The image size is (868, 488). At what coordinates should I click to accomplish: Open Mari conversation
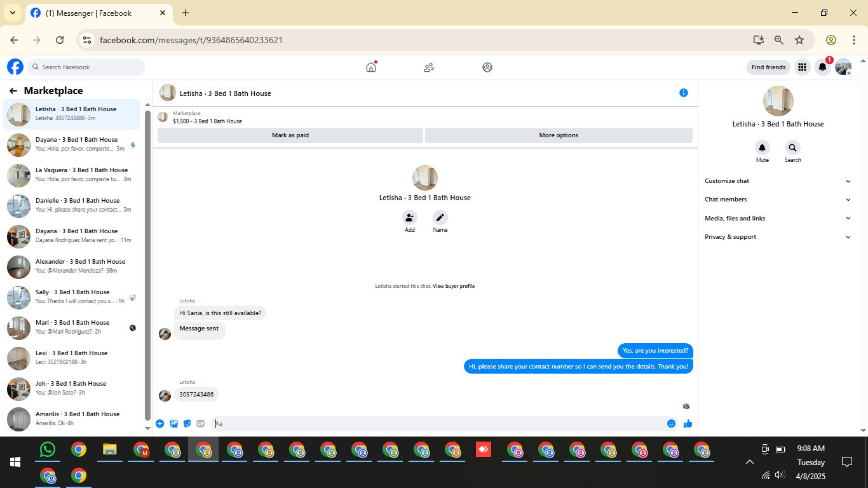click(x=71, y=327)
